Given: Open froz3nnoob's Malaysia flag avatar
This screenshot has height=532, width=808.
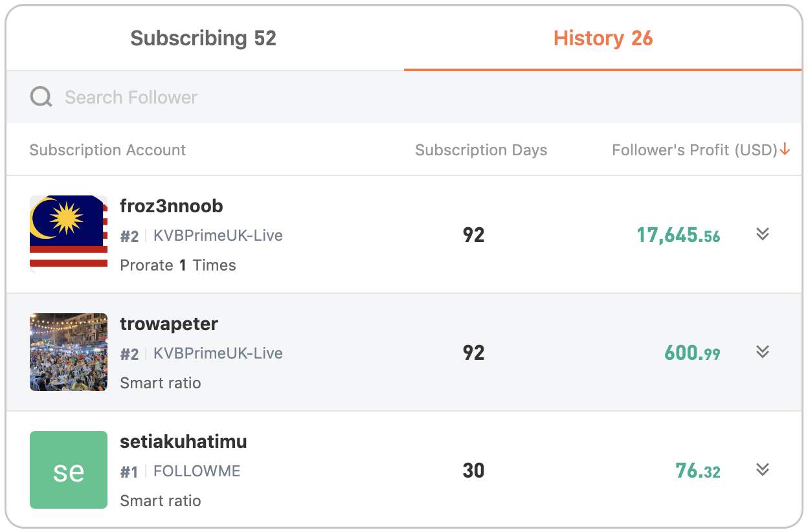Looking at the screenshot, I should pyautogui.click(x=69, y=234).
